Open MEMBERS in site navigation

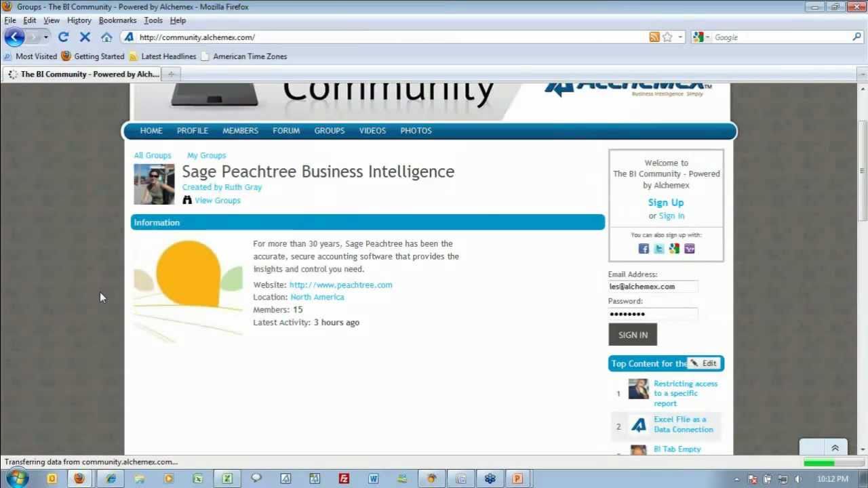click(240, 131)
